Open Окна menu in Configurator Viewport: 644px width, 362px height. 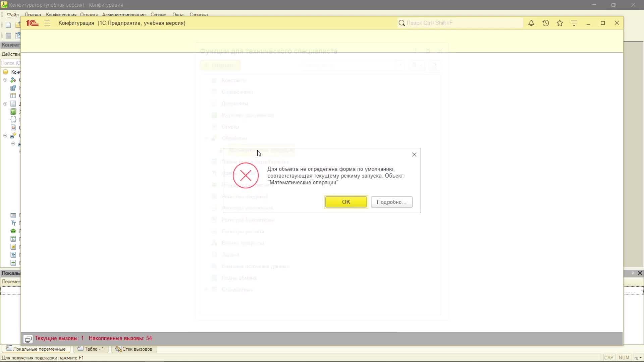178,15
